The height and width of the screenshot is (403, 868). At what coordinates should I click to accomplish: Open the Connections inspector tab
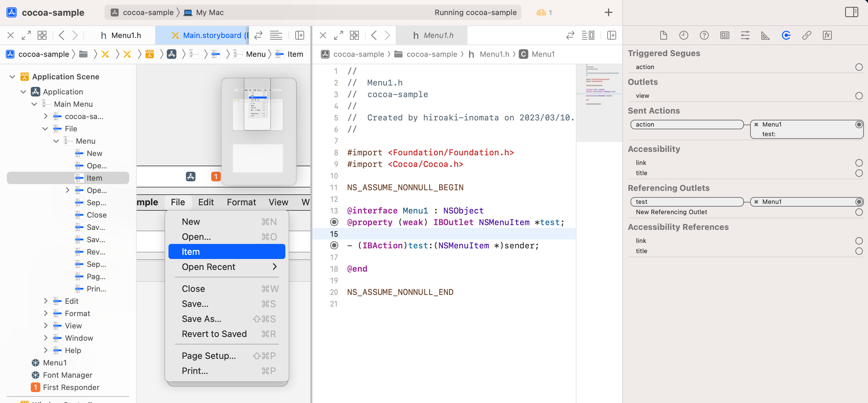point(786,35)
